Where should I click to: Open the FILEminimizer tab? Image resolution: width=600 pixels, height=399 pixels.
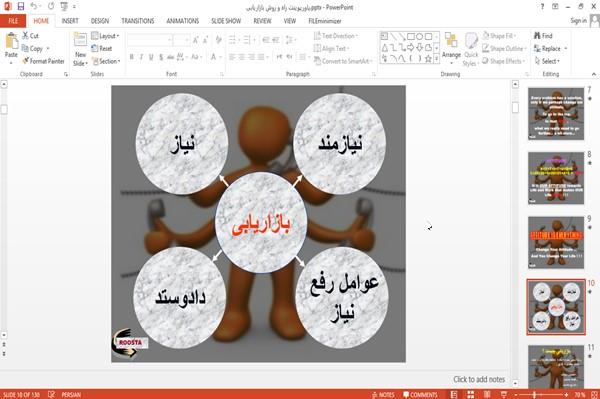click(x=324, y=21)
